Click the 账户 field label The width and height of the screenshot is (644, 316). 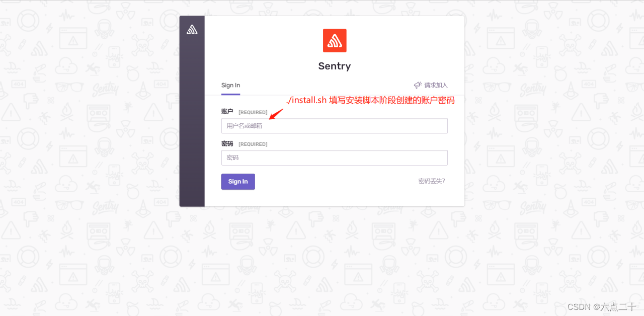(227, 112)
